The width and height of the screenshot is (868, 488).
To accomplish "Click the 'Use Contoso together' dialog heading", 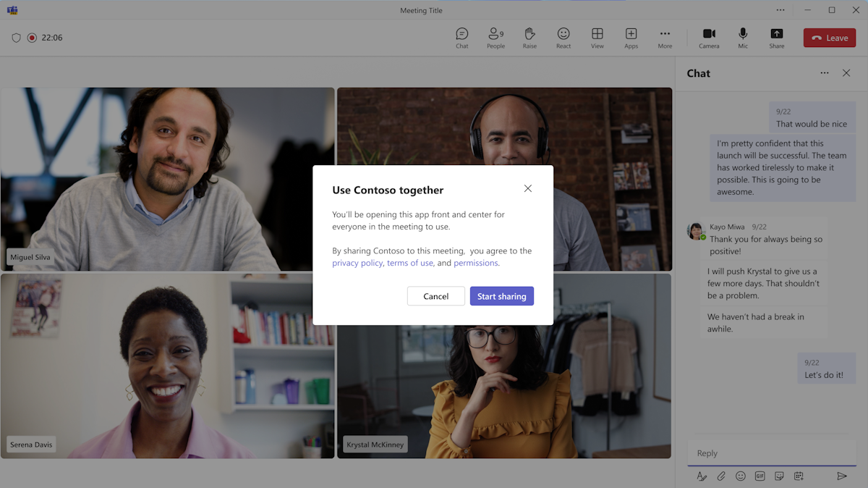I will point(388,190).
